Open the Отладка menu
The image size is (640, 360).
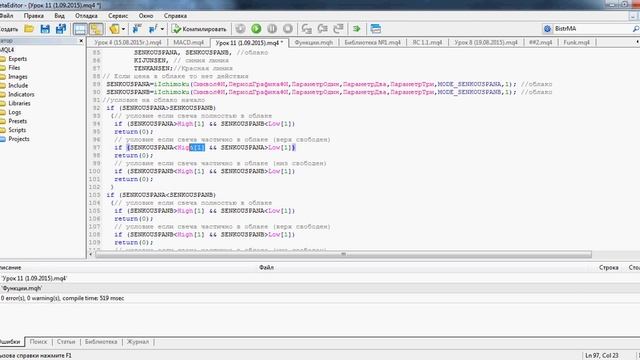tap(86, 16)
